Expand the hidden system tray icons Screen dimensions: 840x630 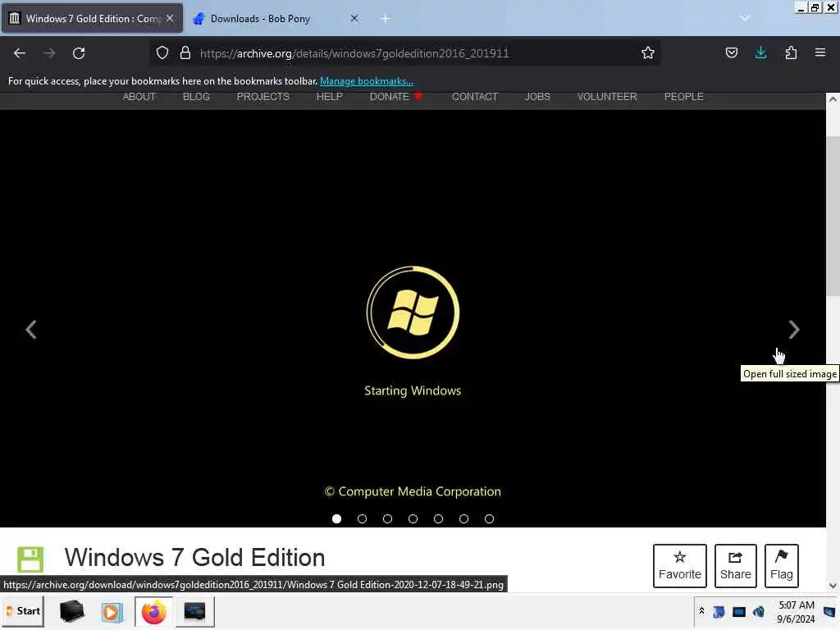coord(701,611)
